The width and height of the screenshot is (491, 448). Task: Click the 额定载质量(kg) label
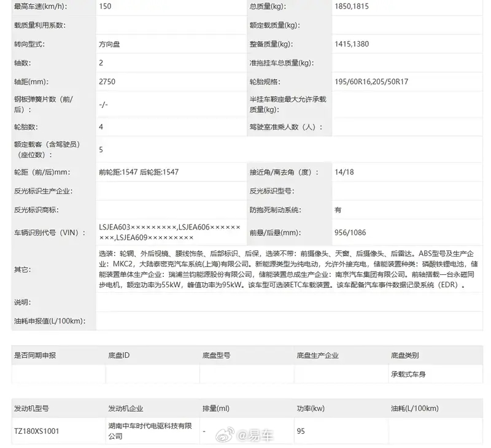[274, 25]
